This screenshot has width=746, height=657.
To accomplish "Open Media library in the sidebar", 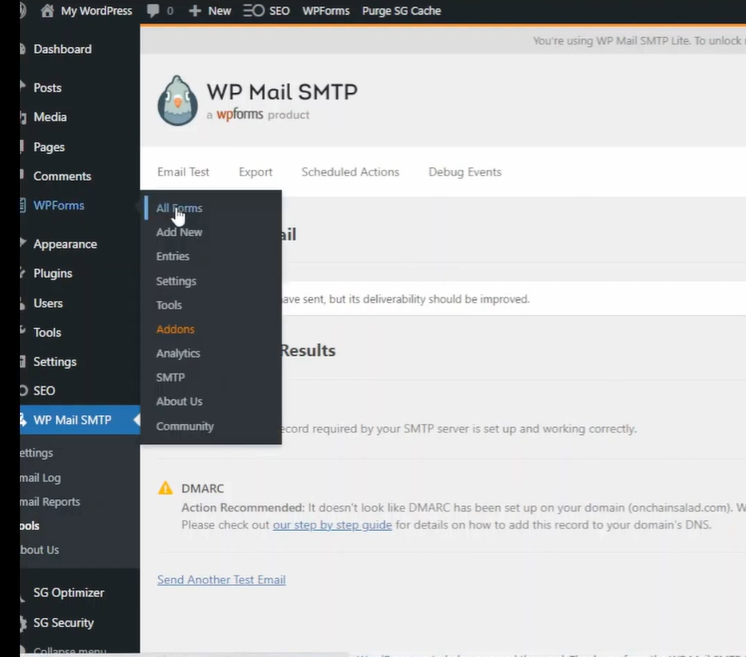I will pos(50,117).
